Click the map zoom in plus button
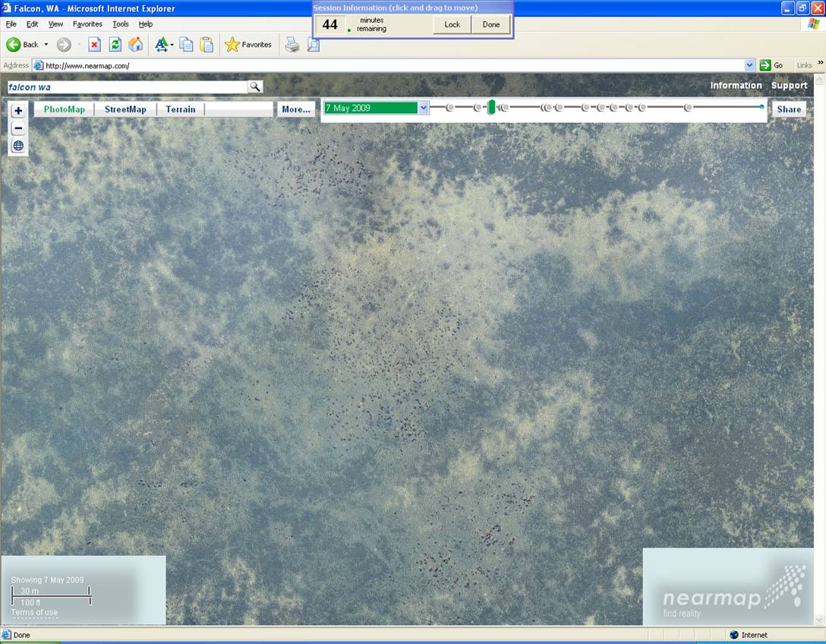Screen dimensions: 826x644 pyautogui.click(x=18, y=111)
